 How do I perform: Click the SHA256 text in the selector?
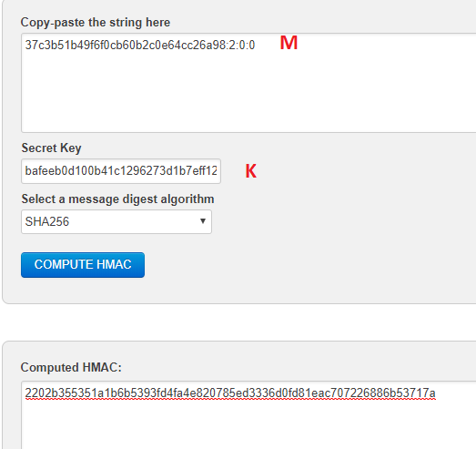(x=47, y=221)
